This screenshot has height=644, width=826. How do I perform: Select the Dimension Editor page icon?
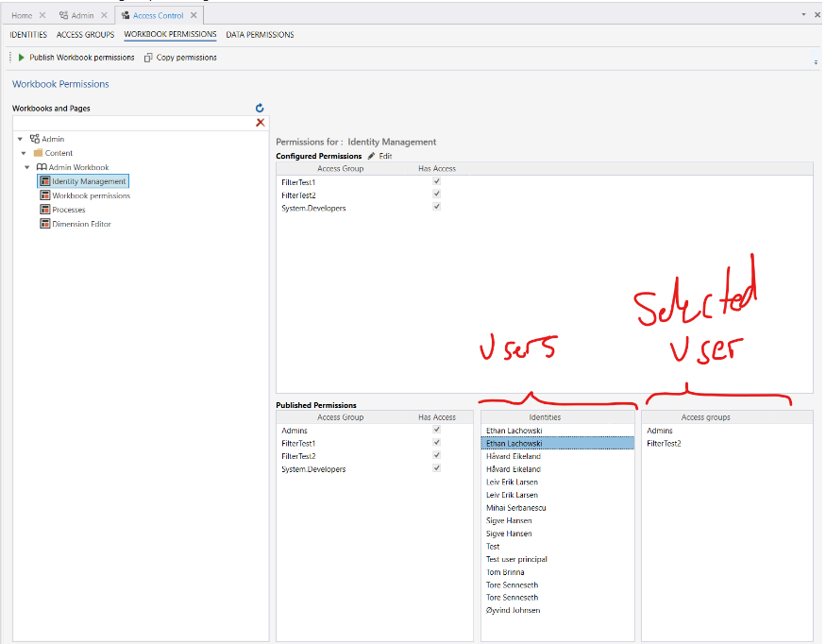pos(44,224)
